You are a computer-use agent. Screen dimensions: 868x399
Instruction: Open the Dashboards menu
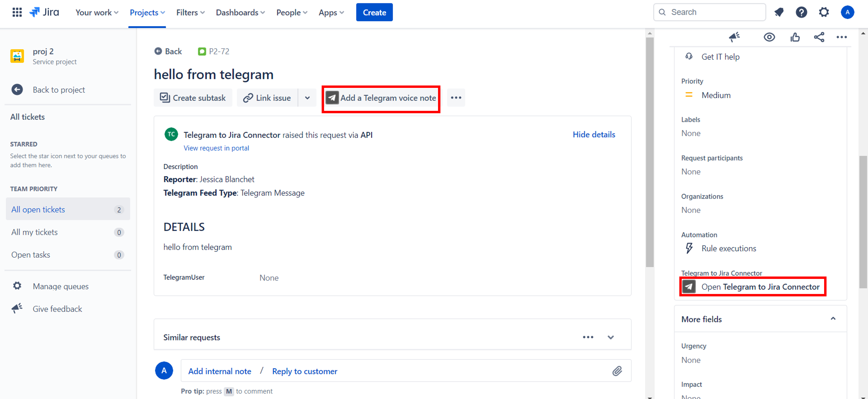click(240, 13)
